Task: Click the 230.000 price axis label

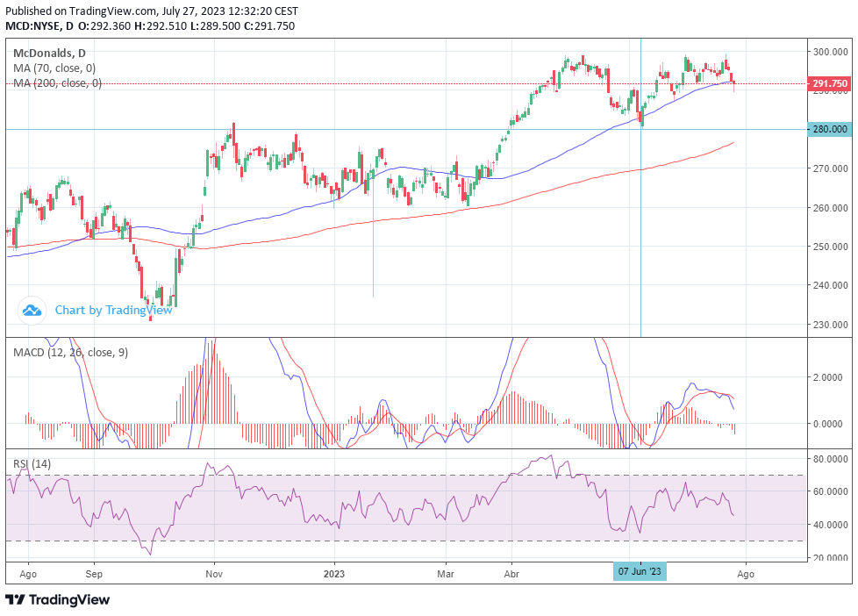Action: tap(831, 324)
